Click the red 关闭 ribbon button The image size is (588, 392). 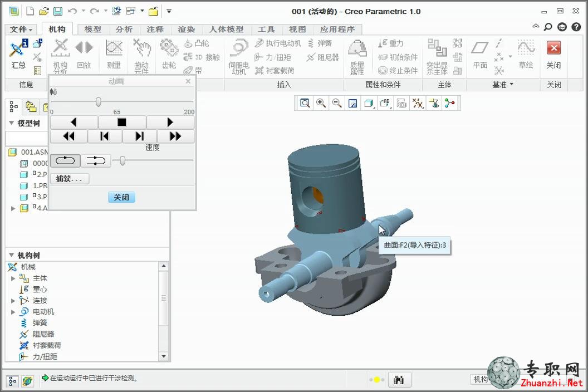tap(553, 55)
